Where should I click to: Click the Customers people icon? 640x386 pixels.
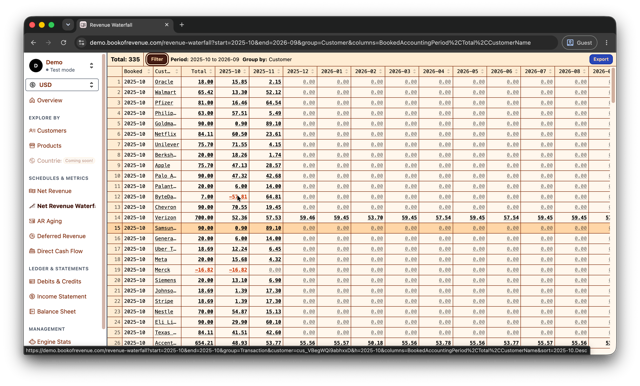pos(32,131)
